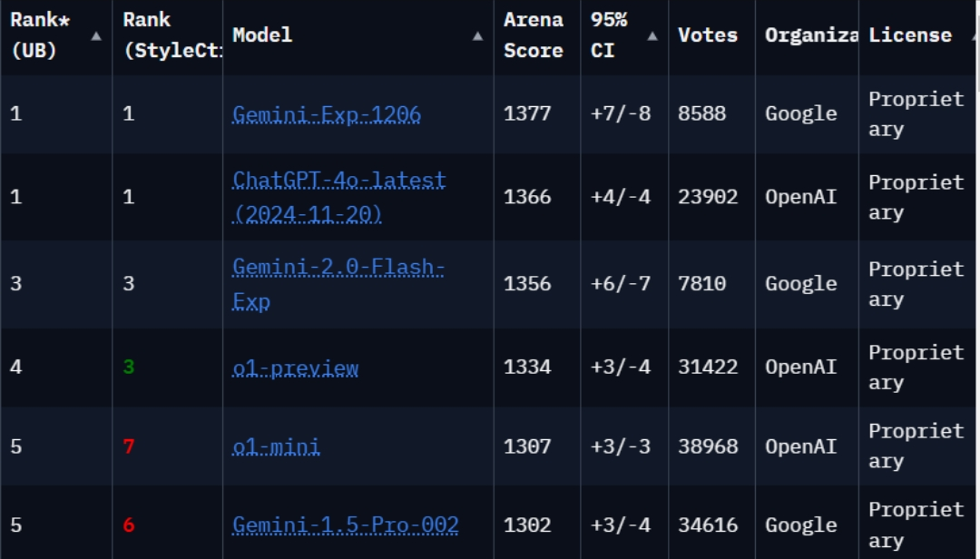The height and width of the screenshot is (559, 980).
Task: Click the red StyleCtrl rank 7 cell
Action: pos(129,446)
